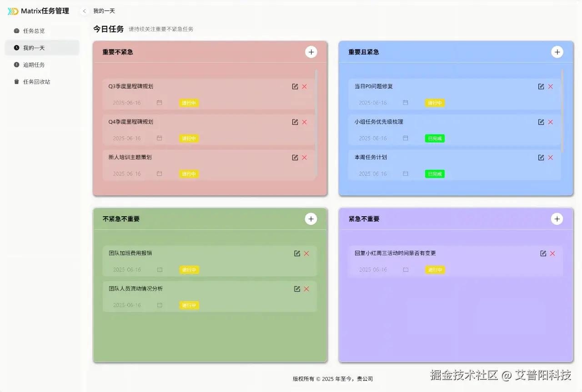Viewport: 582px width, 392px height.
Task: Toggle 已完成 badge on 小组任务优先级梳理
Action: [x=434, y=138]
